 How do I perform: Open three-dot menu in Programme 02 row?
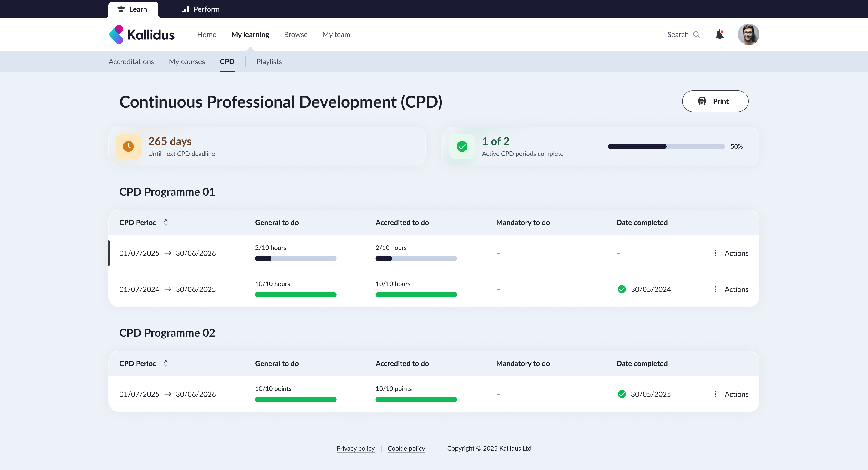(x=715, y=394)
